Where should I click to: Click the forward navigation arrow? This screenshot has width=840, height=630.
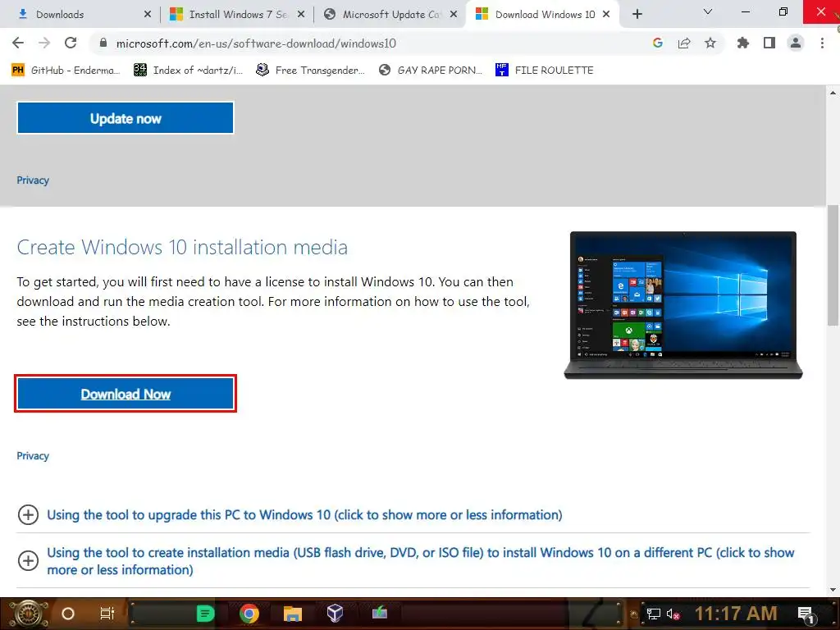tap(44, 43)
